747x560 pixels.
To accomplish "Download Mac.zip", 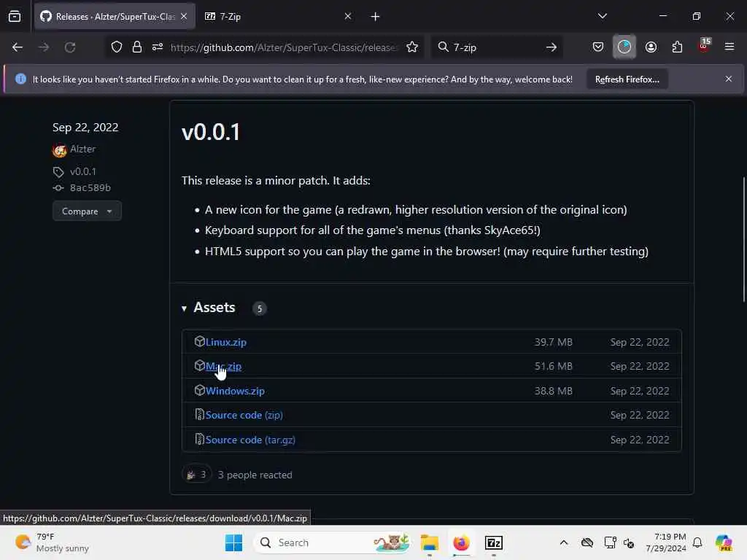I will pos(223,366).
